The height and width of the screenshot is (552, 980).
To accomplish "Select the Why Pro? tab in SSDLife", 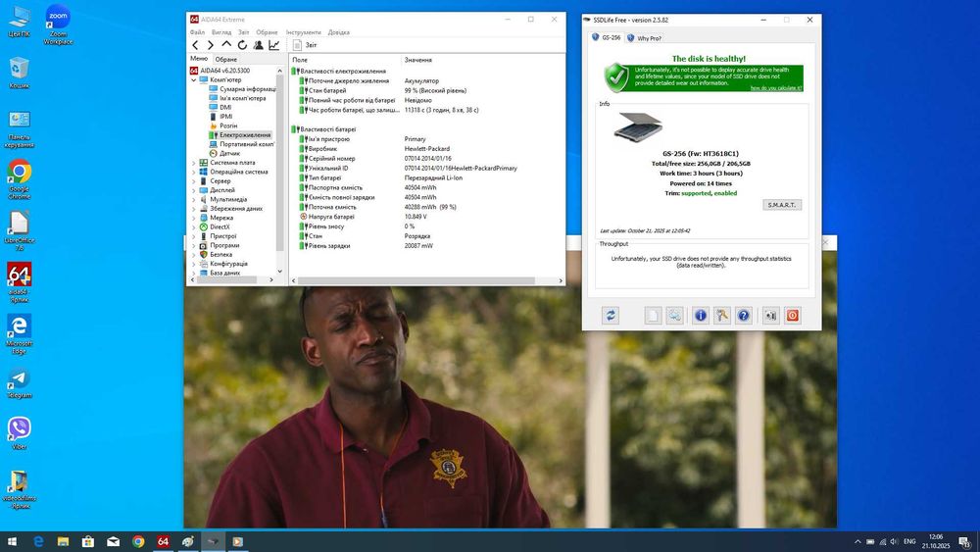I will 645,38.
